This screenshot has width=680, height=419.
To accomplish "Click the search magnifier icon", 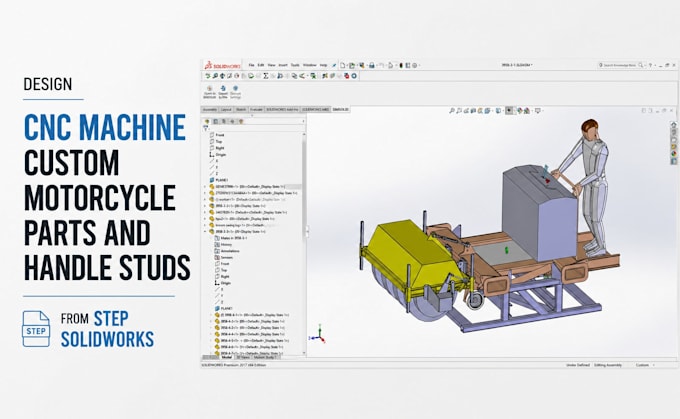I will (x=641, y=65).
